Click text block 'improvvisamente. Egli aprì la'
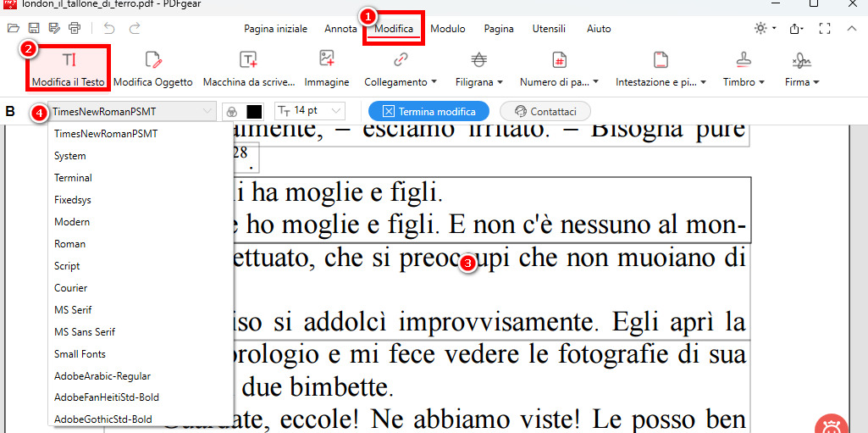The width and height of the screenshot is (868, 433). [x=572, y=323]
